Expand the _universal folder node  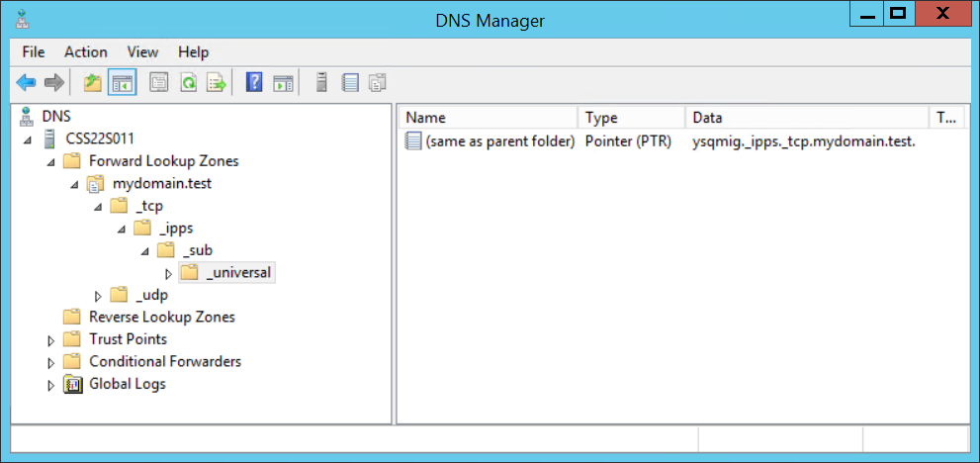pyautogui.click(x=168, y=273)
